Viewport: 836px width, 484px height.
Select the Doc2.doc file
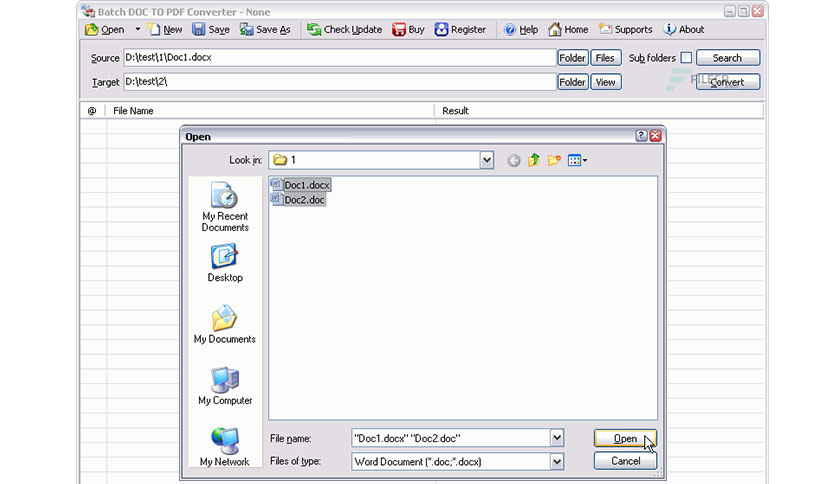(x=298, y=200)
